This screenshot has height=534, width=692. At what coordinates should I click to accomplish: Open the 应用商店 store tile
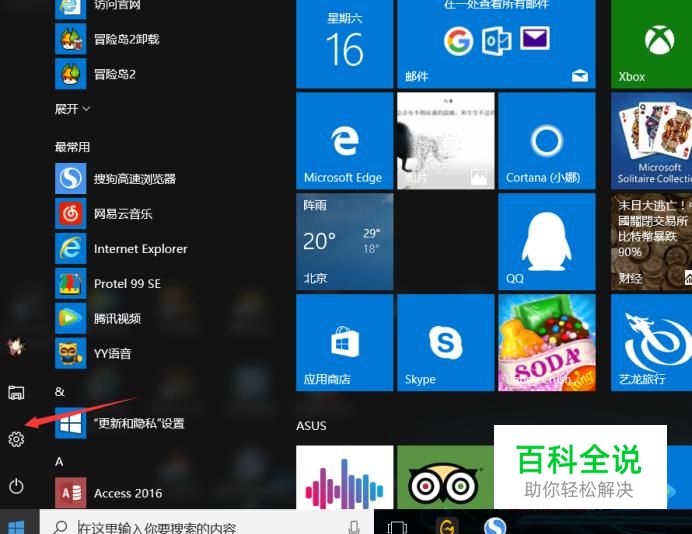(345, 343)
